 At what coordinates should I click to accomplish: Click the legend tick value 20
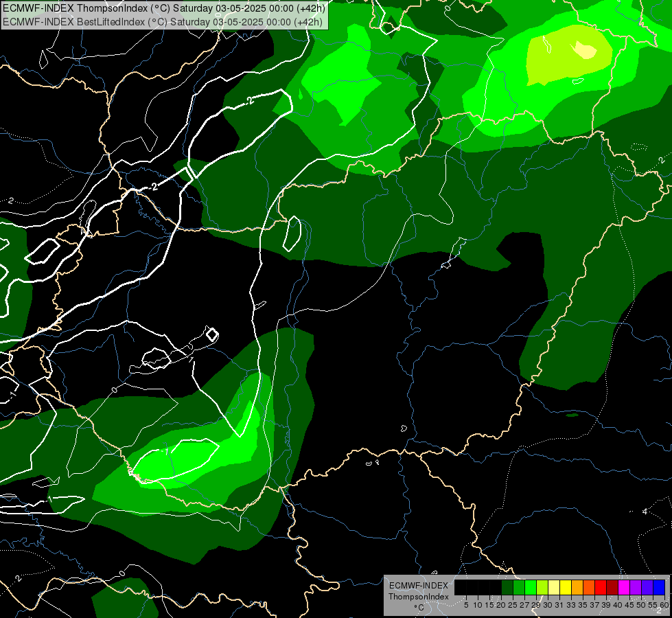(502, 605)
